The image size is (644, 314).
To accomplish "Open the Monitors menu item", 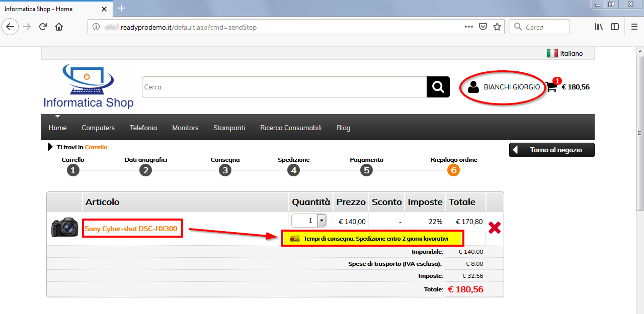I will pos(185,128).
